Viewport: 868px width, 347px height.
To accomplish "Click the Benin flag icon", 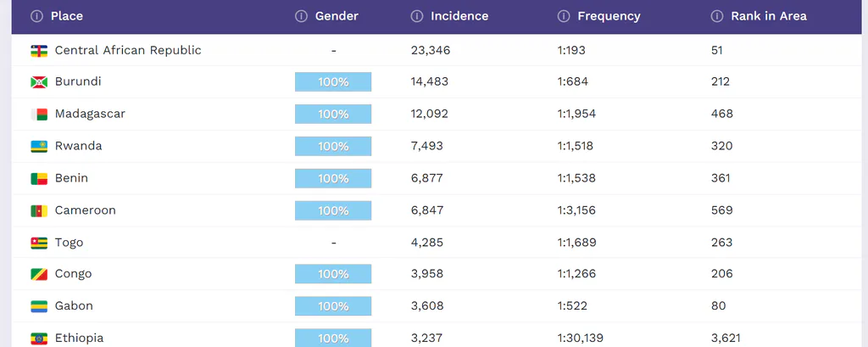I will pyautogui.click(x=39, y=179).
